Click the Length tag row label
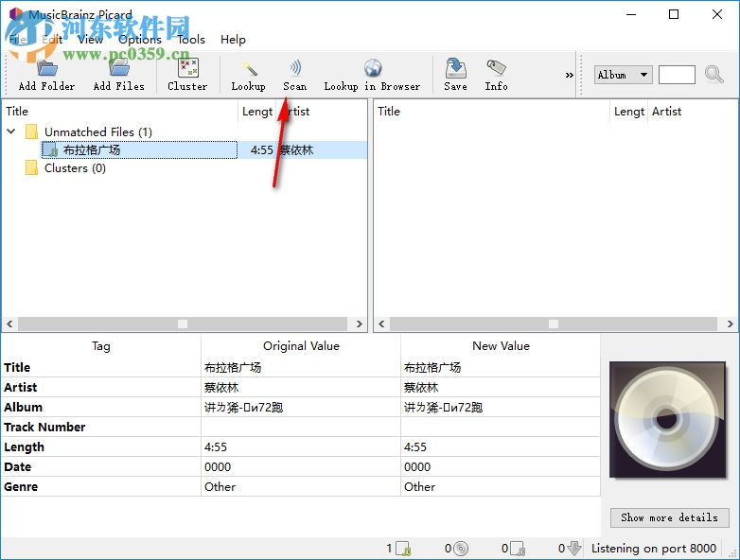 24,446
